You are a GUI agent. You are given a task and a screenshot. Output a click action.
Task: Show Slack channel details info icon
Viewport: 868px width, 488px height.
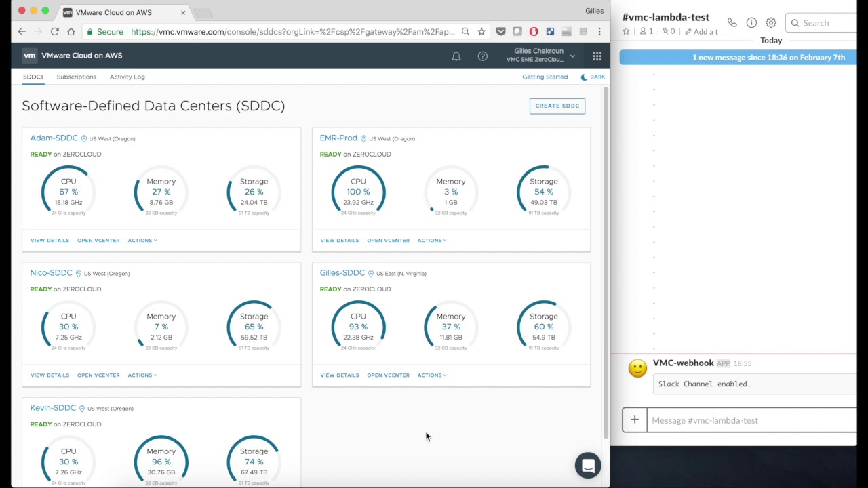pos(751,23)
